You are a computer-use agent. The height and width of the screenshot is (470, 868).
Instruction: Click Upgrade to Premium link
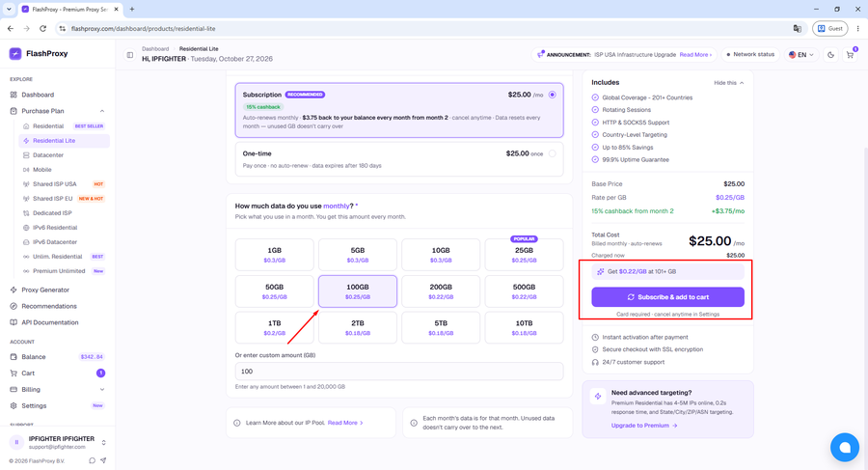tap(644, 426)
